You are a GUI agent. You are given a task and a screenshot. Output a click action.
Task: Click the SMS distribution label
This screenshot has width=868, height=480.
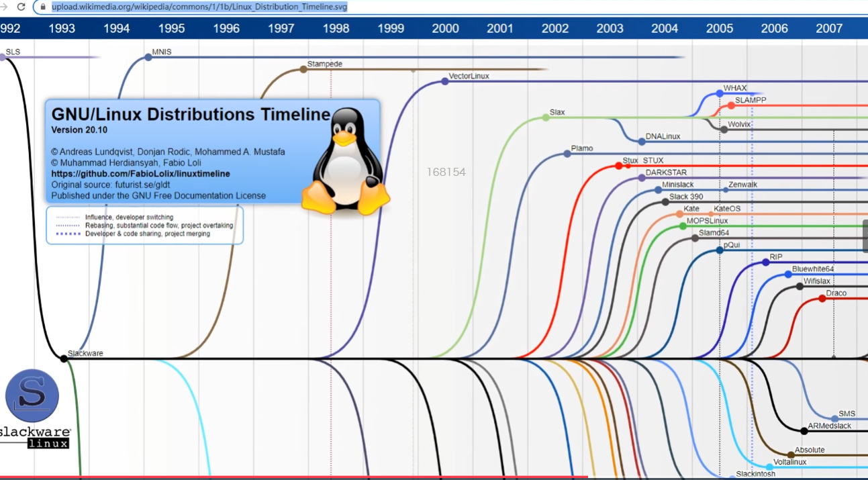[847, 414]
